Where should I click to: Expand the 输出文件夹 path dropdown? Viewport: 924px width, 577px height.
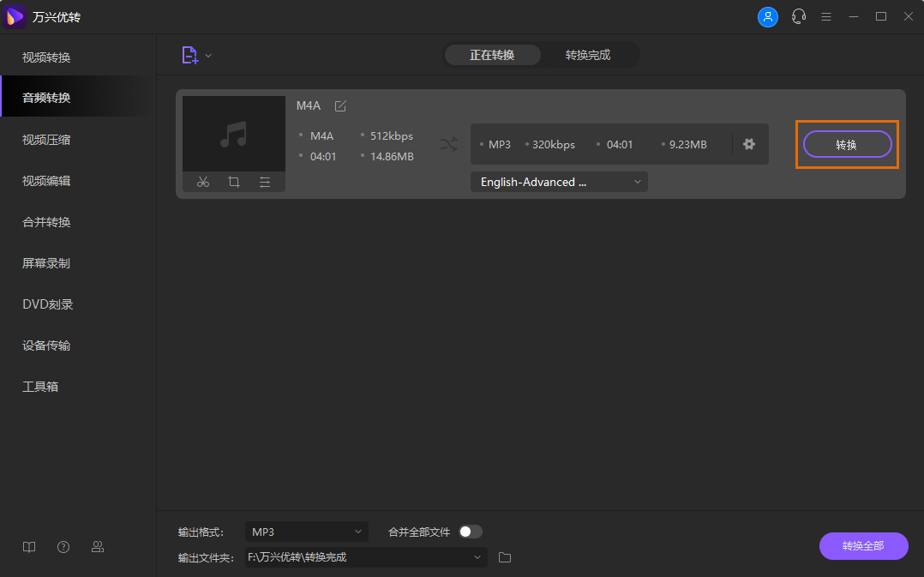point(477,557)
